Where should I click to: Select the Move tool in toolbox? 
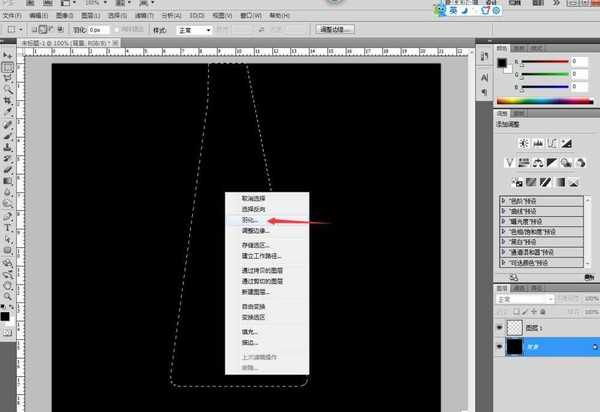(x=8, y=54)
